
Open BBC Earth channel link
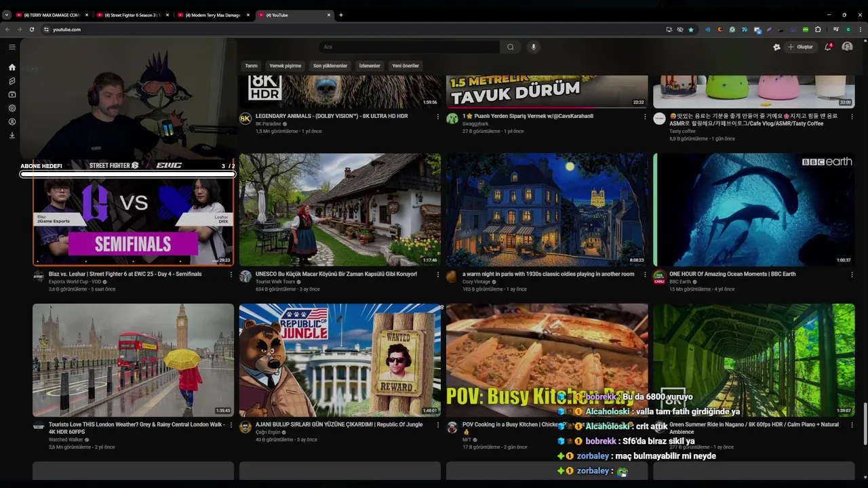click(x=680, y=282)
